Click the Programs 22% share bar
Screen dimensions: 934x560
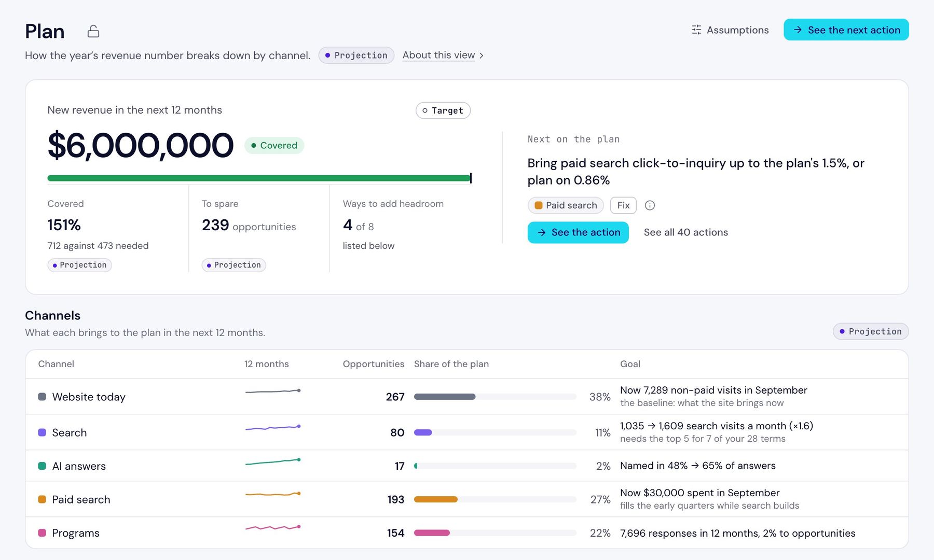[495, 533]
